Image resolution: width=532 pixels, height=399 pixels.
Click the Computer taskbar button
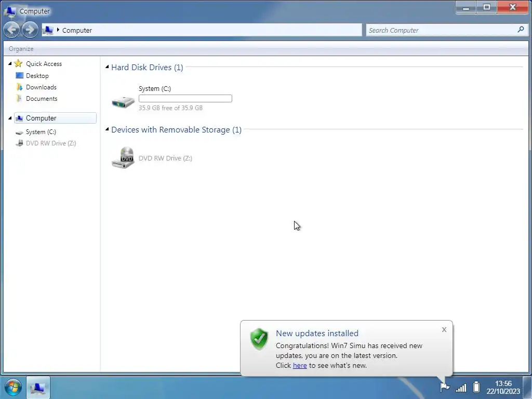(38, 387)
